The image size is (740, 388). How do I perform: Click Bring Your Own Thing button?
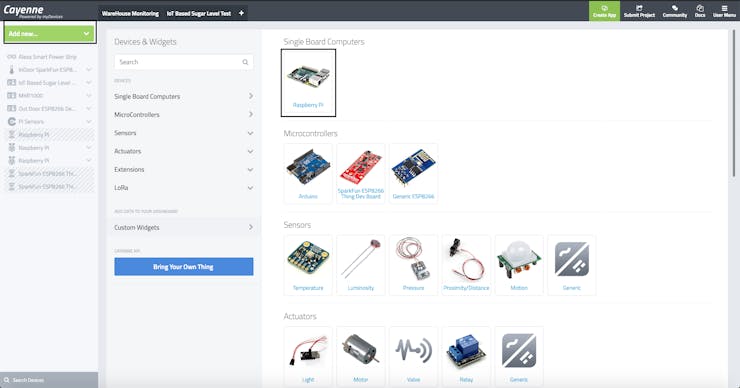pyautogui.click(x=184, y=267)
